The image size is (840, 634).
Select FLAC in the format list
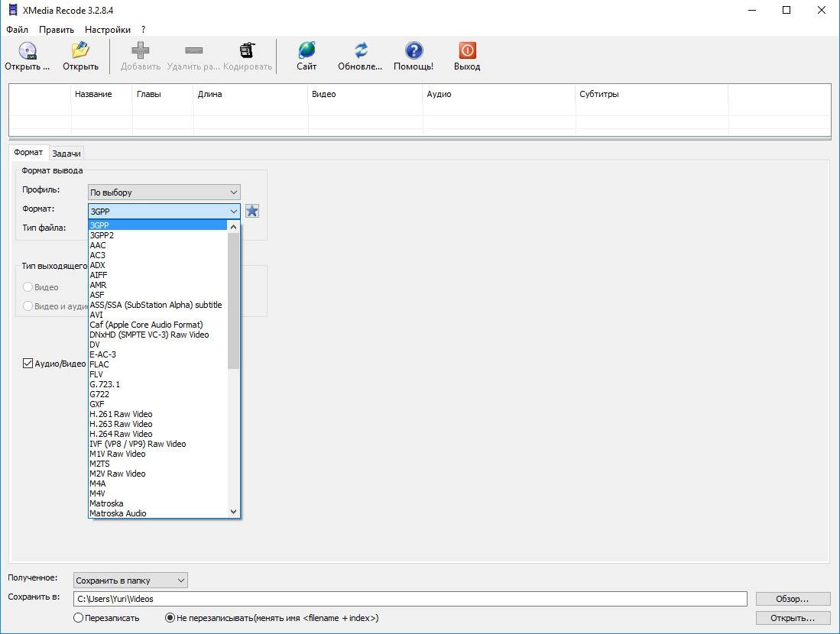tap(158, 364)
